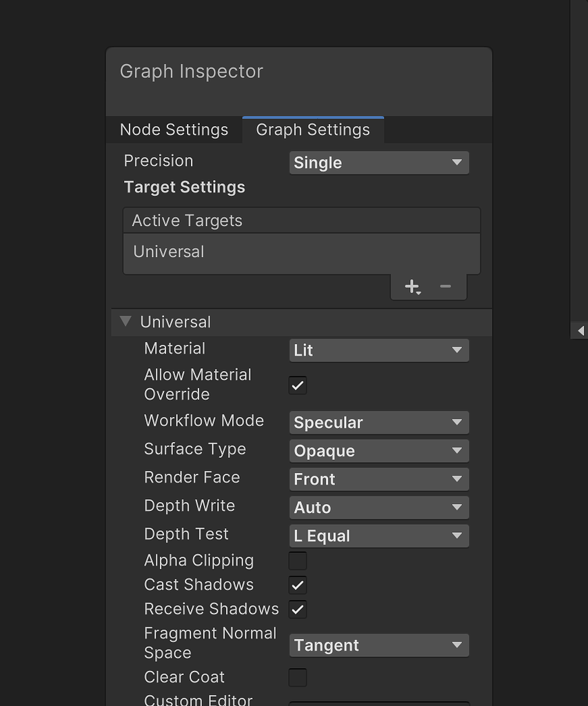
Task: Open the Depth Write dropdown
Action: pyautogui.click(x=378, y=507)
